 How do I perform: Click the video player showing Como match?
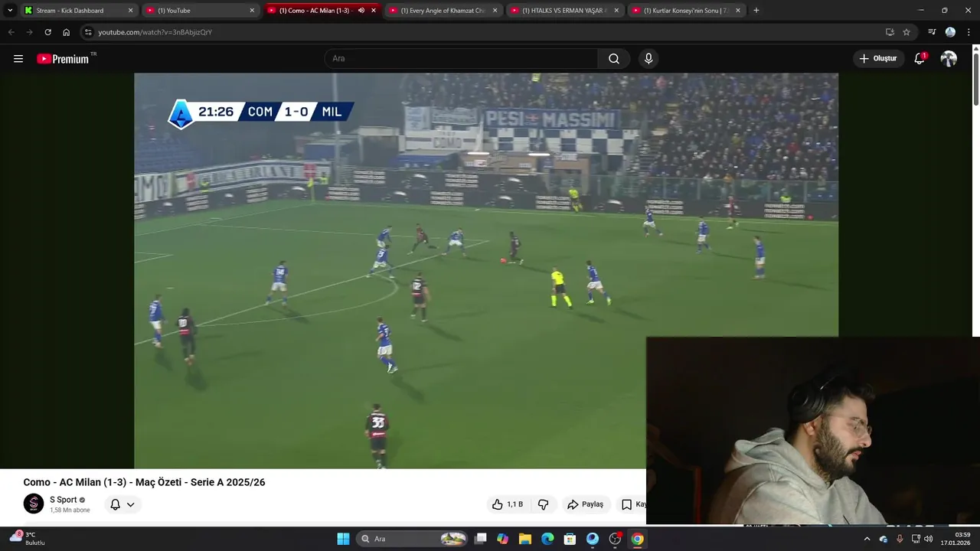[x=486, y=270]
